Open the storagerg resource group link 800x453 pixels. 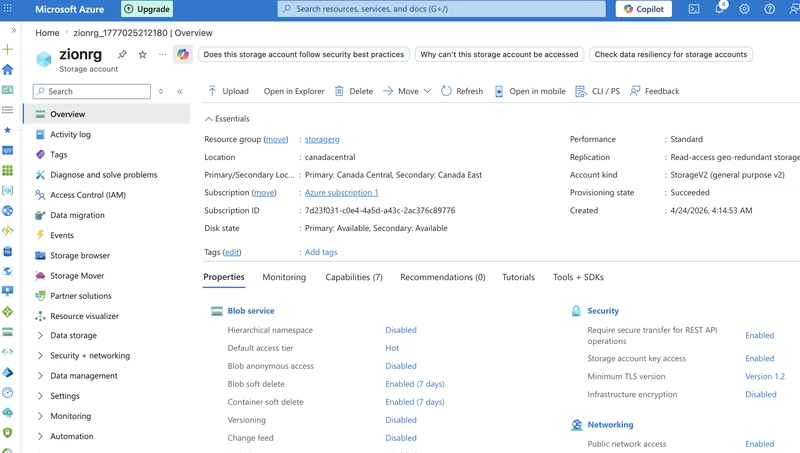coord(322,139)
